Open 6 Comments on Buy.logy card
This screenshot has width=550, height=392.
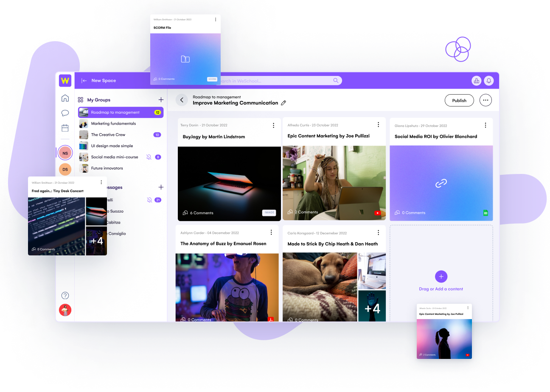tap(198, 213)
